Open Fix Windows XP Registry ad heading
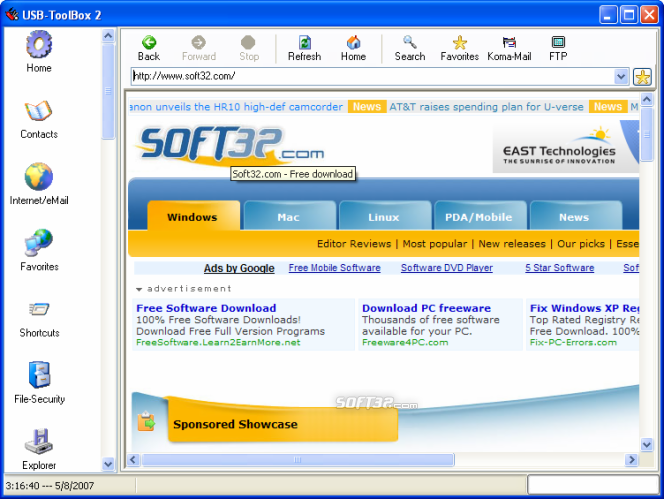 [x=584, y=308]
